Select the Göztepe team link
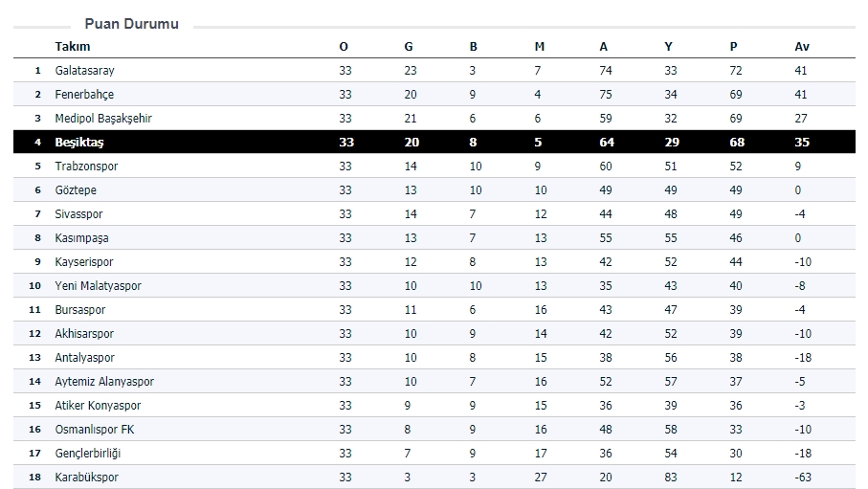This screenshot has height=489, width=868. coord(76,189)
